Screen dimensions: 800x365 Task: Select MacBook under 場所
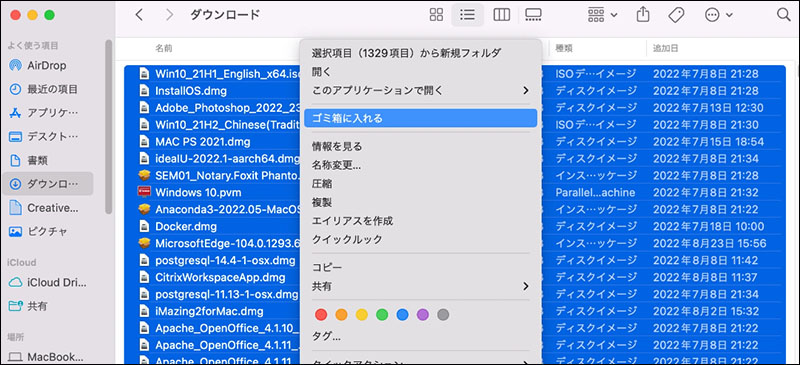[x=46, y=357]
